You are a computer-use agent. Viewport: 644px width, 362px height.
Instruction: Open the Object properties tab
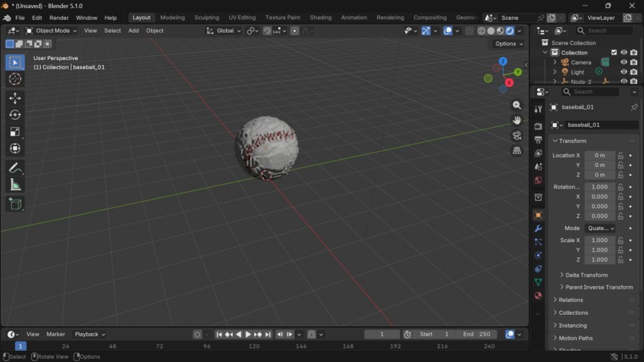point(538,215)
